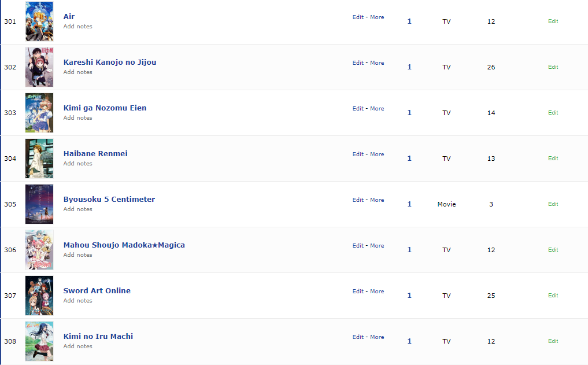Click green Edit for Kimi ga Nozomu Eien
The image size is (588, 365).
[553, 113]
